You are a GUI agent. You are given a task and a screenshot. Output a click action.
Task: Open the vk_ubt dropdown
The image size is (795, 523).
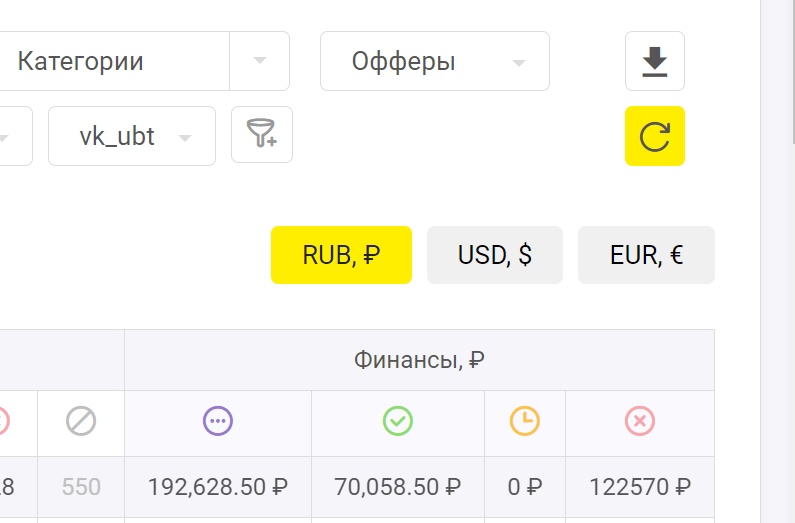tap(131, 136)
